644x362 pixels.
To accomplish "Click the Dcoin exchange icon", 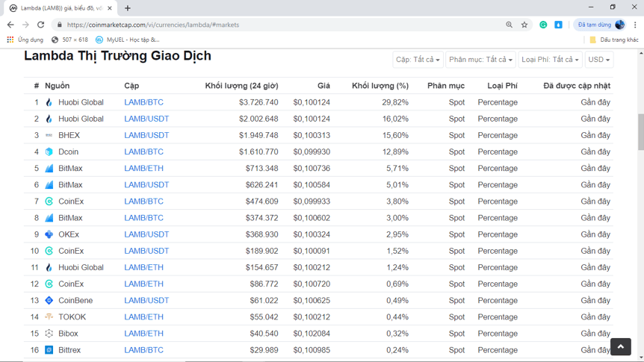I will (49, 152).
